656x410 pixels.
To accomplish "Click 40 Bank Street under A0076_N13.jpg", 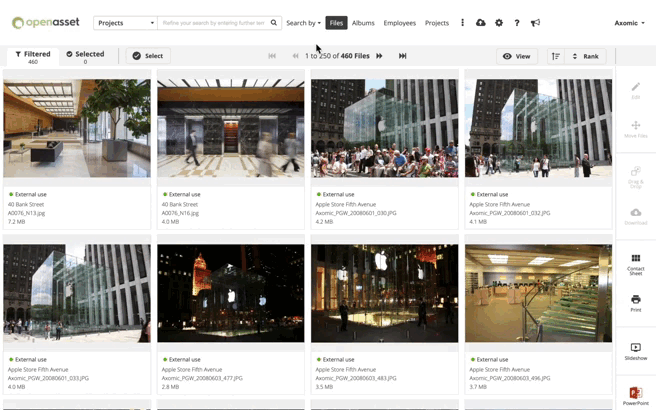I will pyautogui.click(x=26, y=205).
